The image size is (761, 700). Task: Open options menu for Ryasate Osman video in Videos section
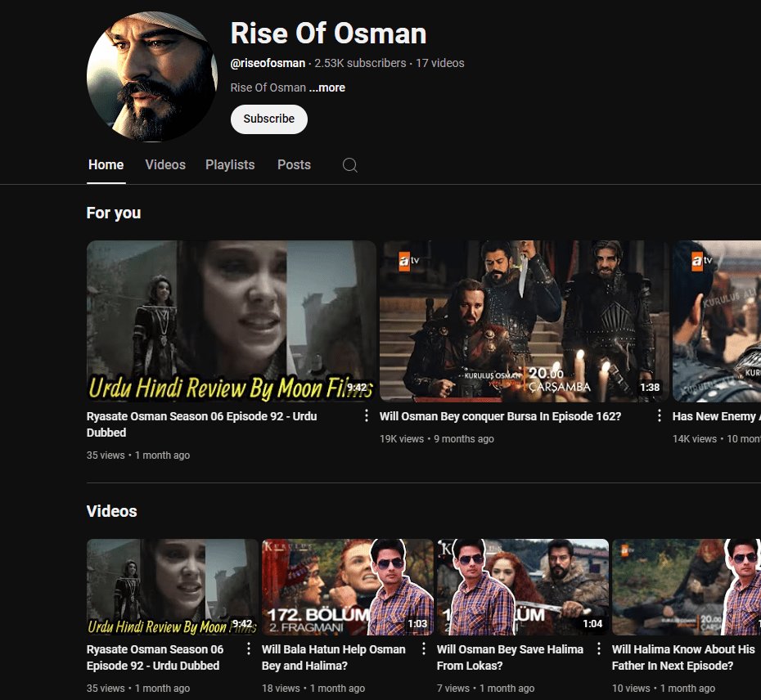click(249, 648)
